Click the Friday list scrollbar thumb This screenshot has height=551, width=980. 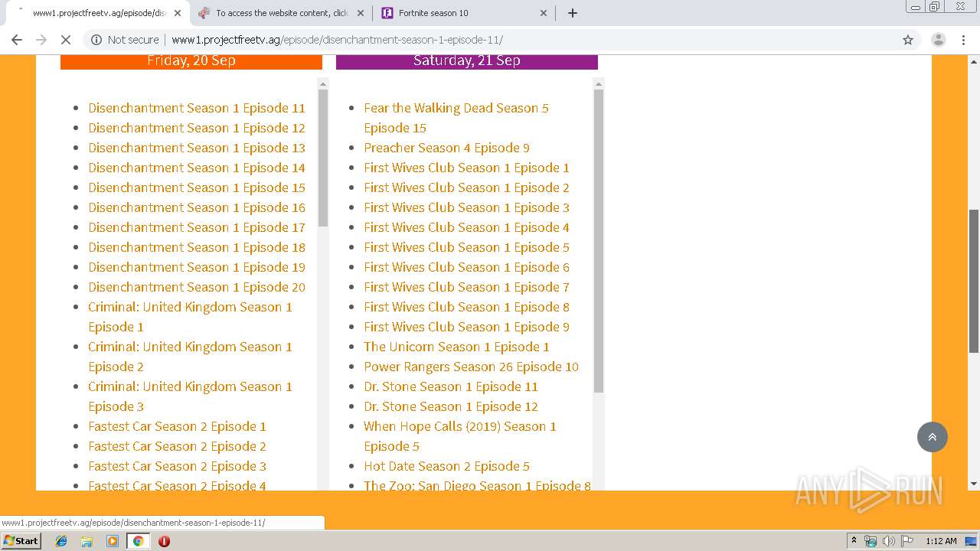click(x=323, y=158)
